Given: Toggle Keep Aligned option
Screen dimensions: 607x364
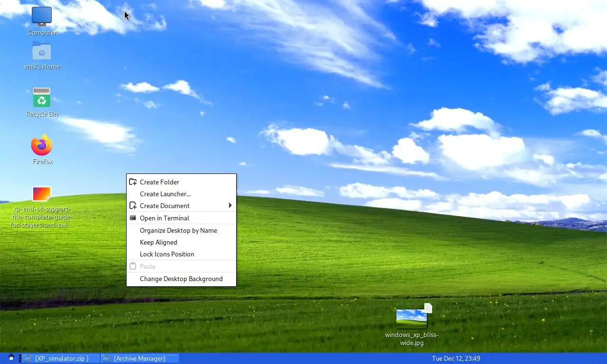Looking at the screenshot, I should [181, 242].
